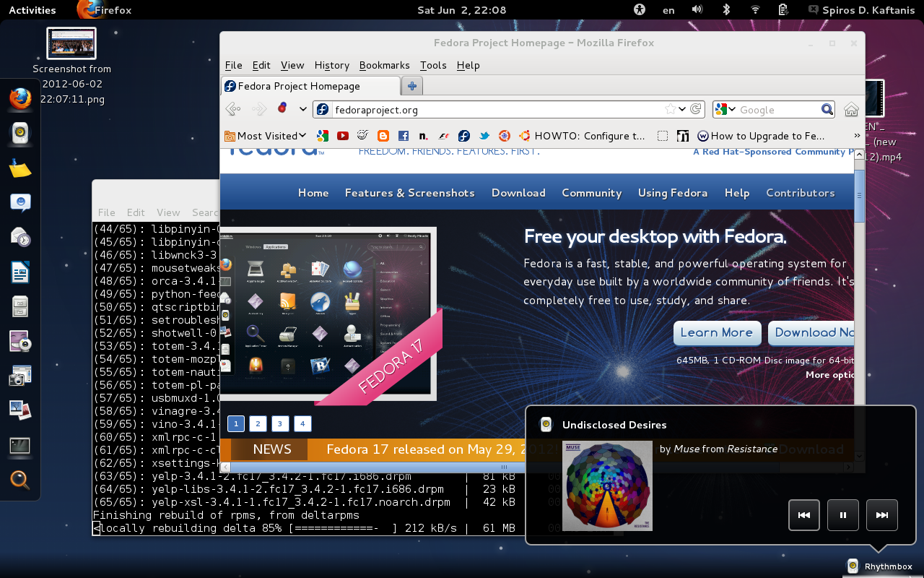
Task: Open a new tab with the plus button
Action: (411, 86)
